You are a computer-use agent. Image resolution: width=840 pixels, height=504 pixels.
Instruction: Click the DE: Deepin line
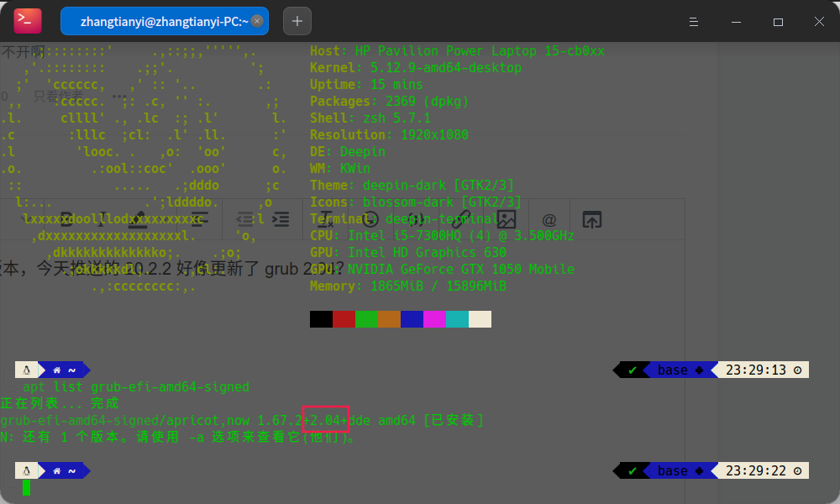[348, 151]
